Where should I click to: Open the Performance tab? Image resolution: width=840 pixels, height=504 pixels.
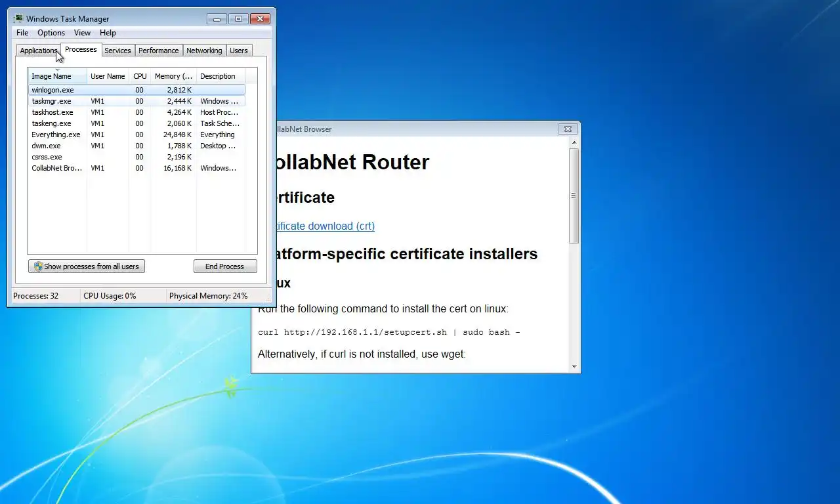click(x=158, y=51)
